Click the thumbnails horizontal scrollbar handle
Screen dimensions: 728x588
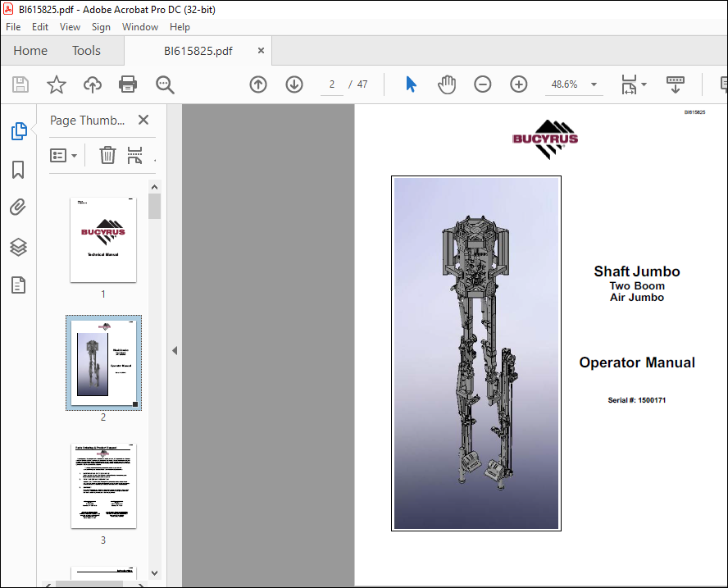tap(89, 584)
